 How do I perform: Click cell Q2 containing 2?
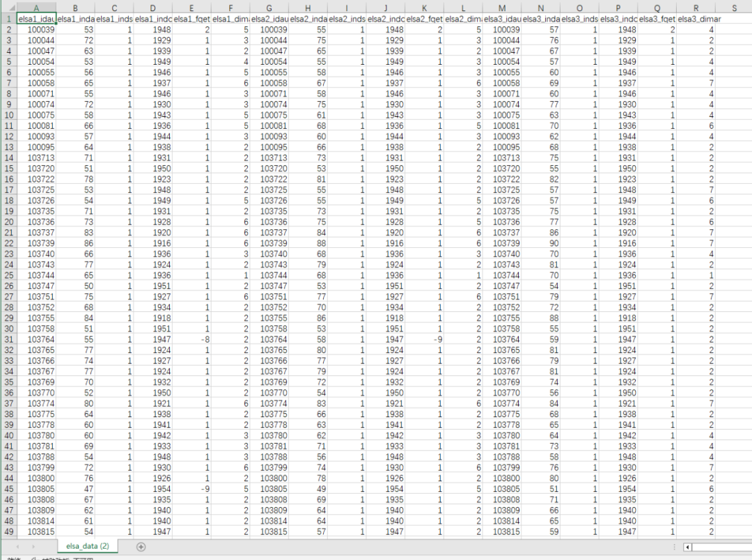click(657, 29)
